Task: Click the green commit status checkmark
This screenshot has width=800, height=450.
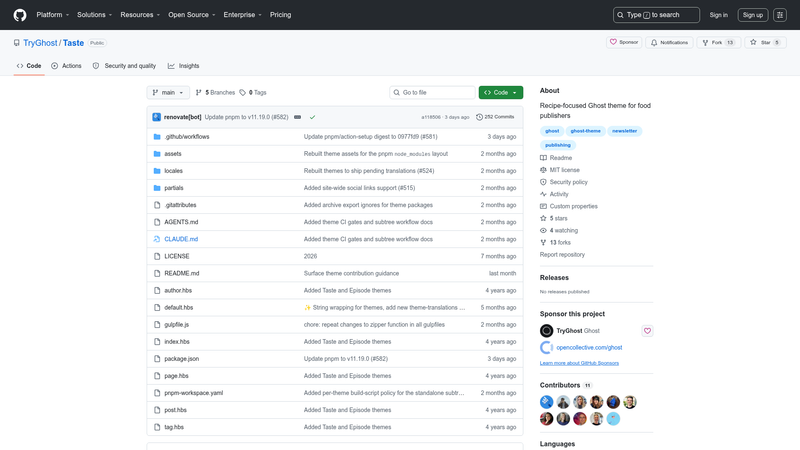Action: pyautogui.click(x=312, y=117)
